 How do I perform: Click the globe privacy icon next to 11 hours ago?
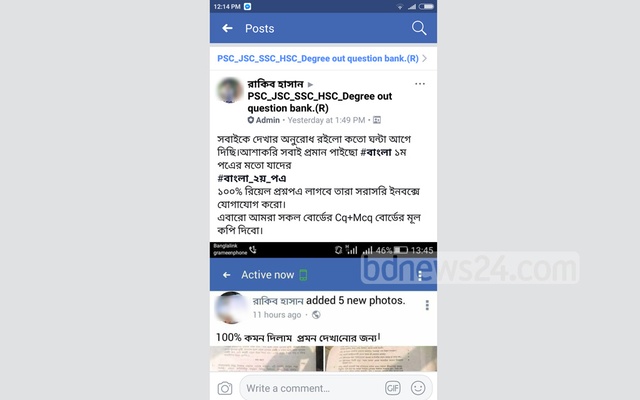click(316, 315)
